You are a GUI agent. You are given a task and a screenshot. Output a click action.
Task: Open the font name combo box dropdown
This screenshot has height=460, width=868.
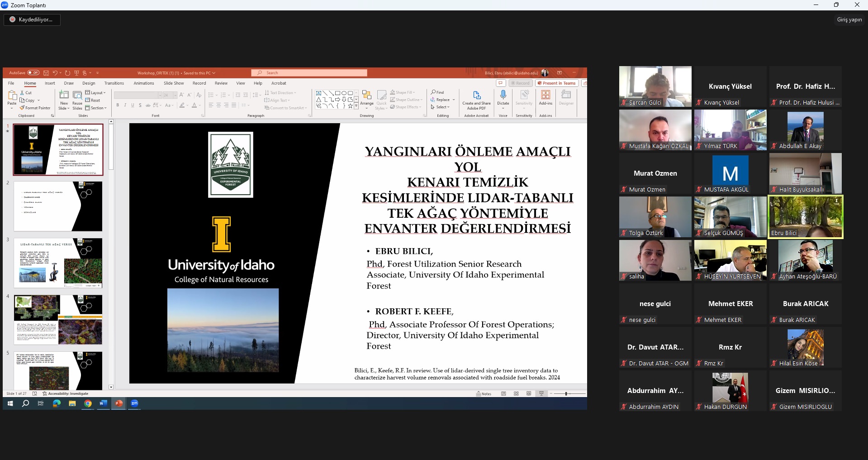tap(160, 95)
